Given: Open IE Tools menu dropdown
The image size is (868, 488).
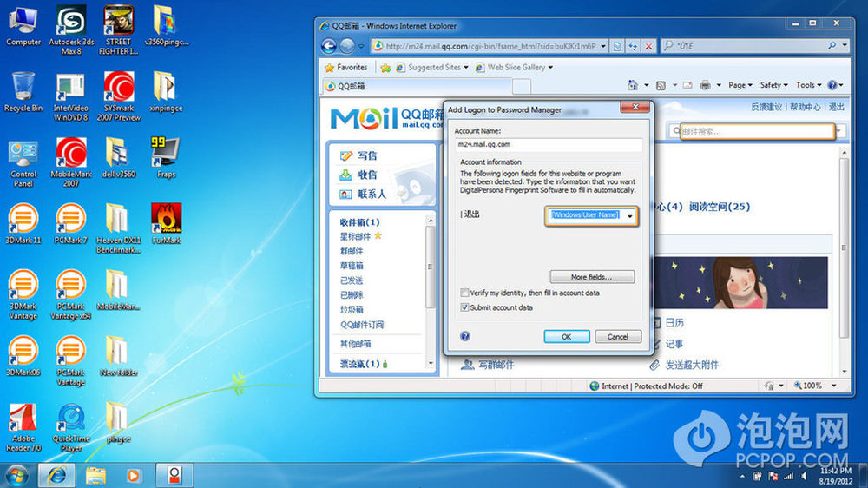Looking at the screenshot, I should (808, 85).
